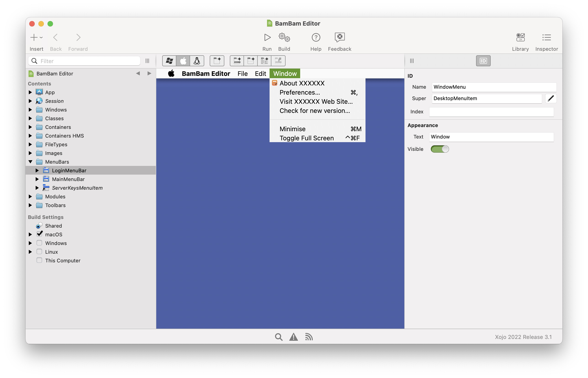Select the File menu in editor
The width and height of the screenshot is (588, 378).
point(242,73)
